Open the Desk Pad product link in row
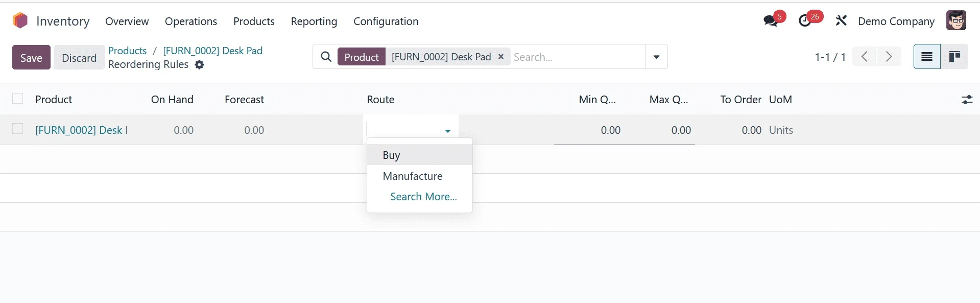 point(81,130)
